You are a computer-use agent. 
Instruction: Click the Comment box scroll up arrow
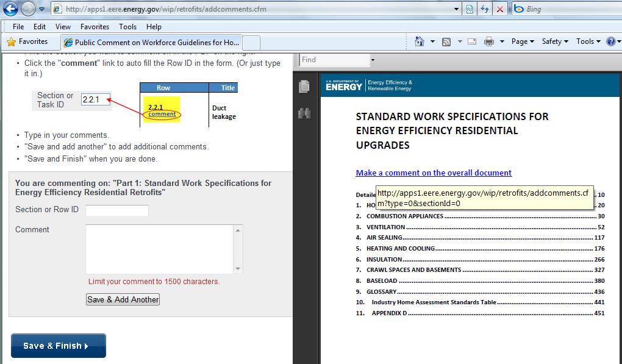238,230
